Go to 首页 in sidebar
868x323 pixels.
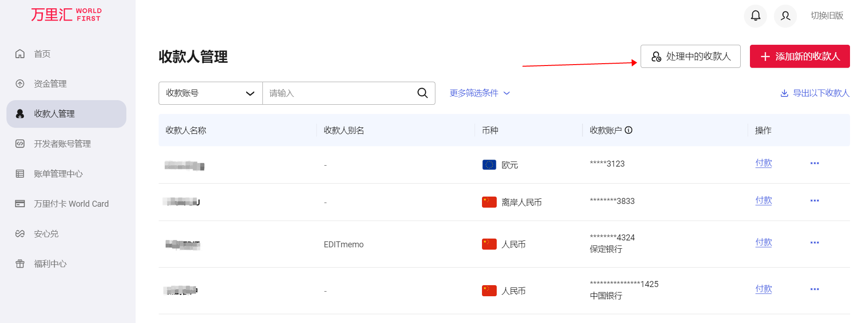(42, 54)
